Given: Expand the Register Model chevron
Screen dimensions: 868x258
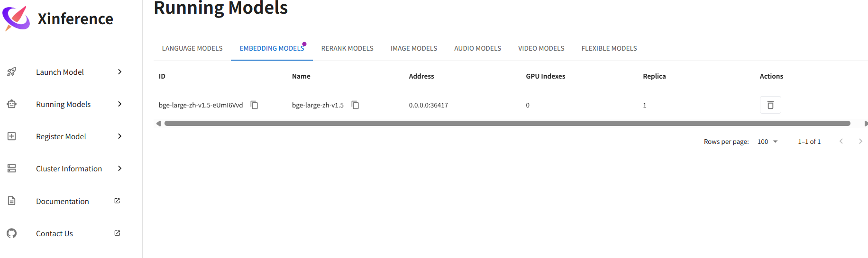Looking at the screenshot, I should (x=120, y=136).
